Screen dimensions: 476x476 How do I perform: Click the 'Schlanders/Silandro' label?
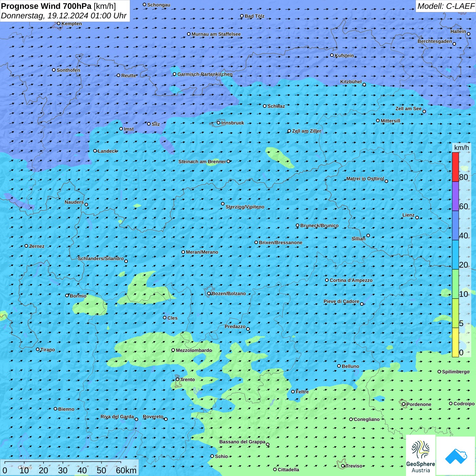coord(101,258)
